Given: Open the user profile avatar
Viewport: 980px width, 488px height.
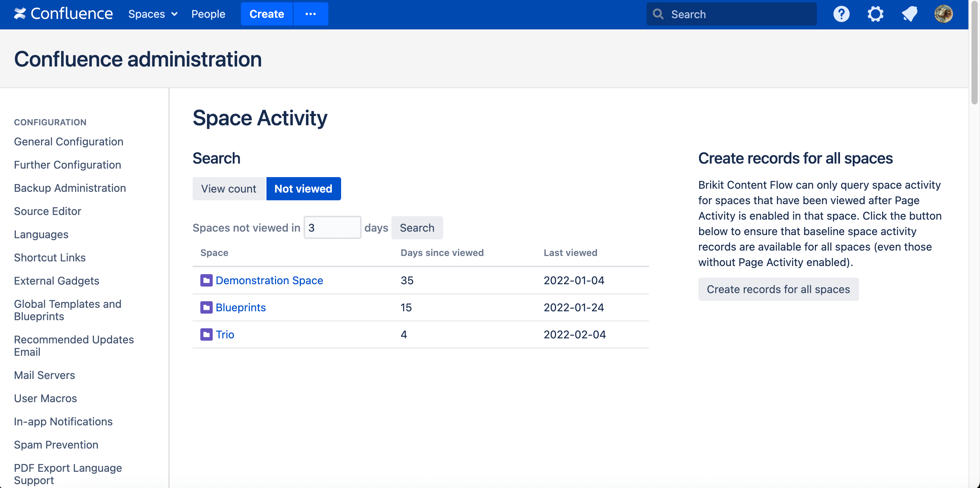Looking at the screenshot, I should click(x=943, y=14).
